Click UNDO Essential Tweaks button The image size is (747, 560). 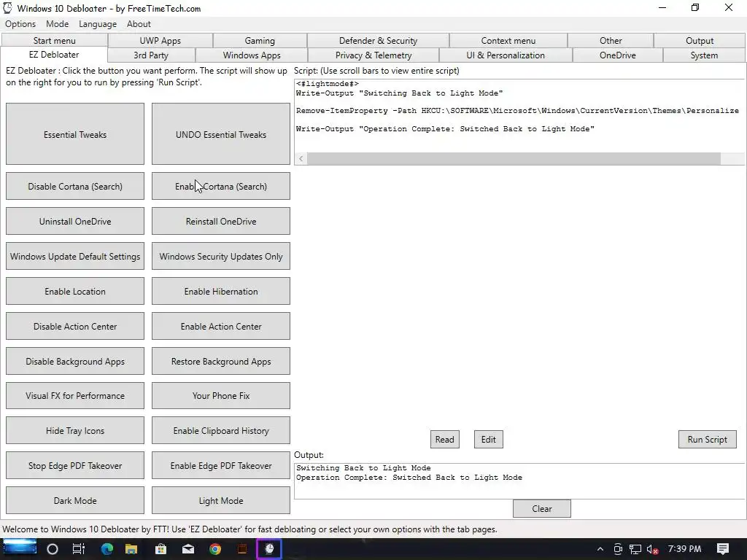221,134
